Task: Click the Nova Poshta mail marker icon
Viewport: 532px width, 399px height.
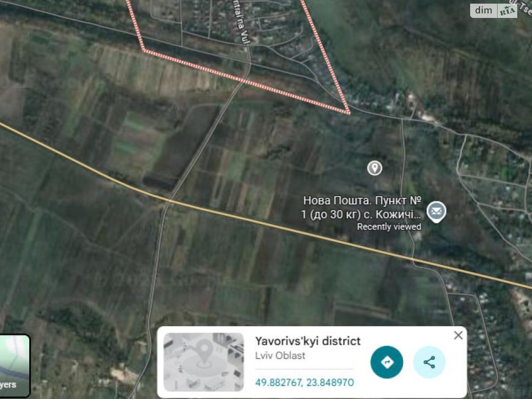Action: [x=436, y=212]
